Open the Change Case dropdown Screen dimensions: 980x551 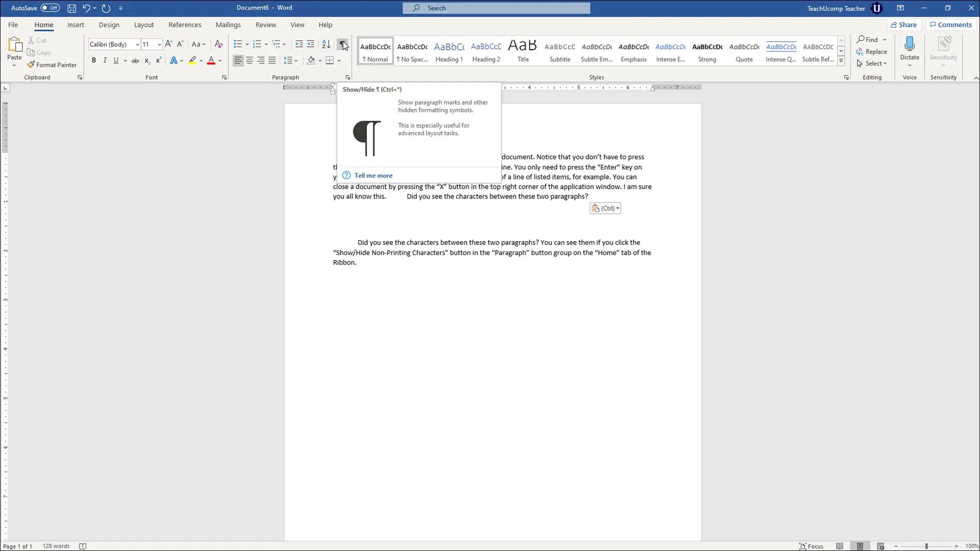click(x=199, y=44)
